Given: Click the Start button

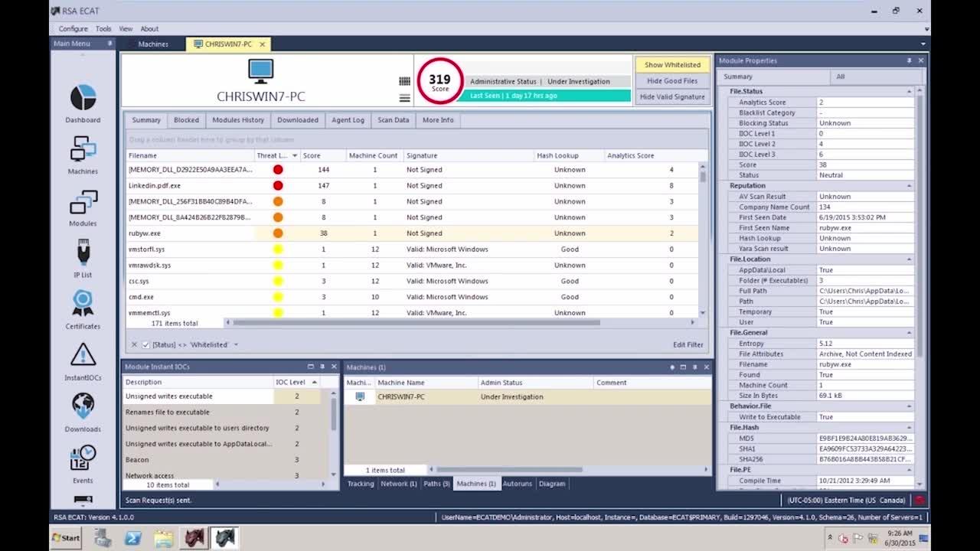Looking at the screenshot, I should [x=66, y=538].
